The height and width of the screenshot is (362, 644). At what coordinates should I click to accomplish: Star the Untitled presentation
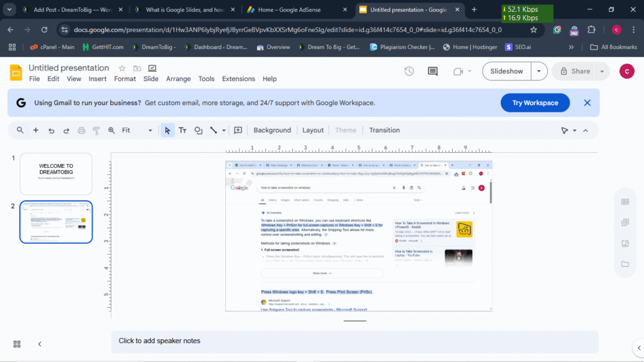[x=121, y=68]
